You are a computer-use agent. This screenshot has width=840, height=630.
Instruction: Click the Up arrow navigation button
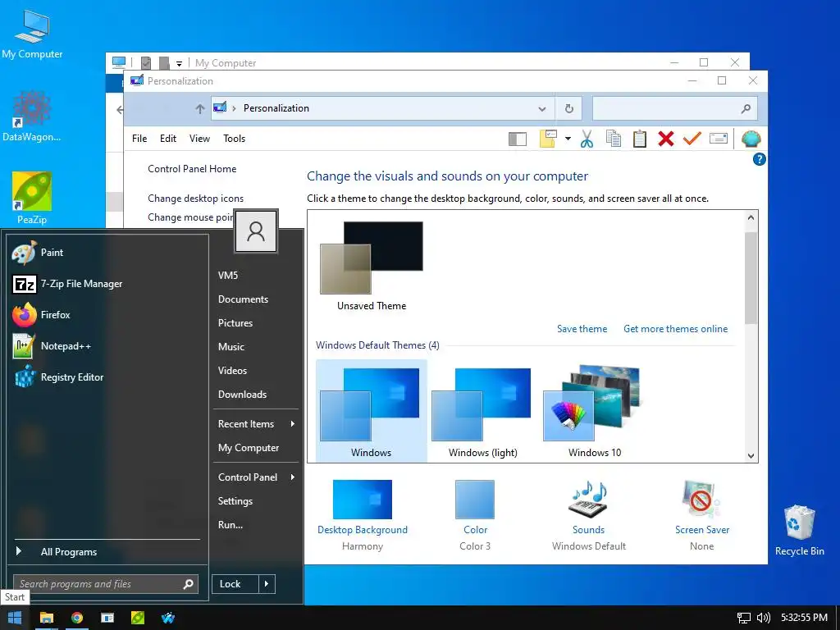[x=200, y=109]
